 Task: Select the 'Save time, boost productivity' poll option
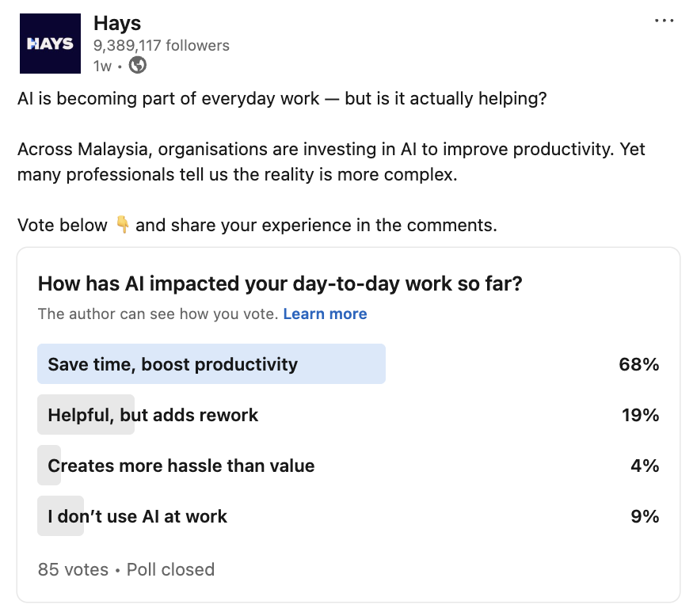point(173,364)
